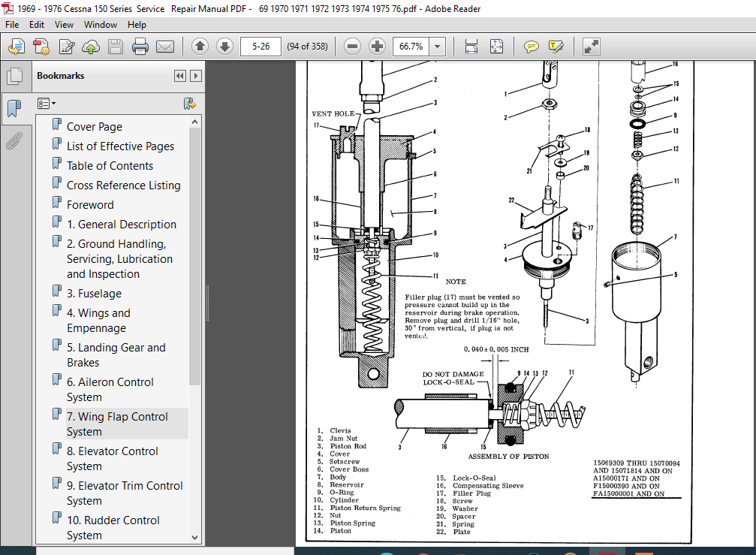Click the Highlight text tool icon
Image resolution: width=756 pixels, height=555 pixels.
click(x=556, y=47)
